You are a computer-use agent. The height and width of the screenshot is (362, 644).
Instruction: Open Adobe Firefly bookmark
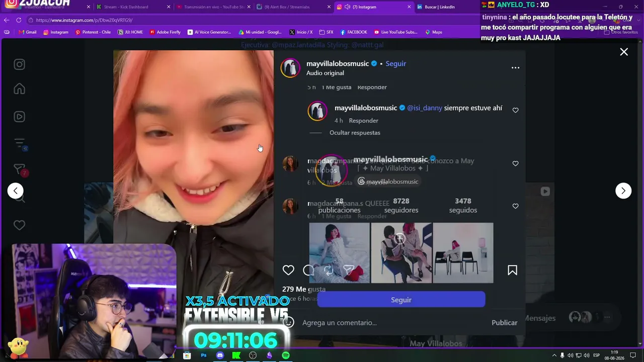165,32
